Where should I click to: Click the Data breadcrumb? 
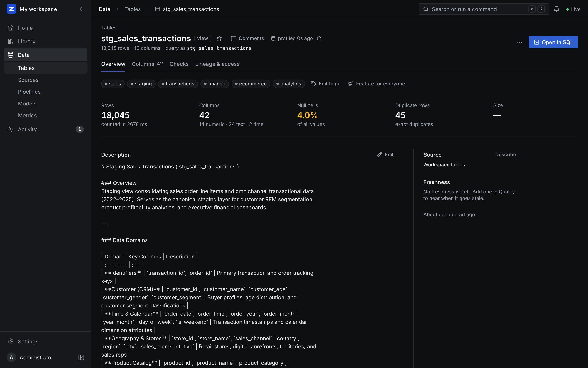105,9
